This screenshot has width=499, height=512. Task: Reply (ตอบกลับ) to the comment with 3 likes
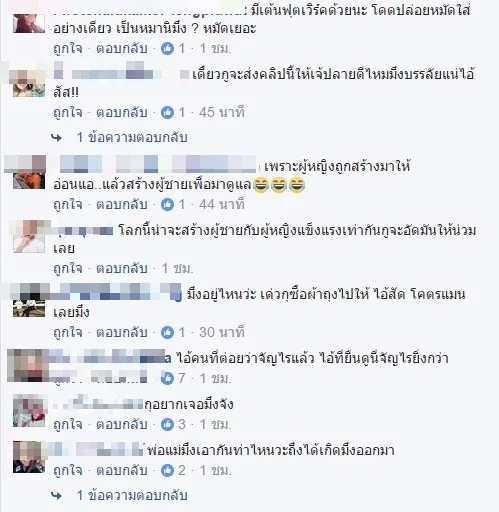[122, 424]
